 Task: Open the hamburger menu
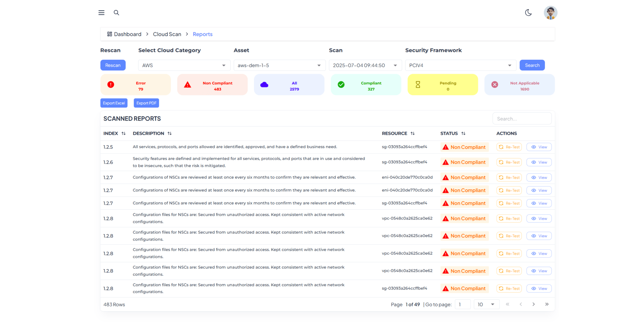pos(101,13)
